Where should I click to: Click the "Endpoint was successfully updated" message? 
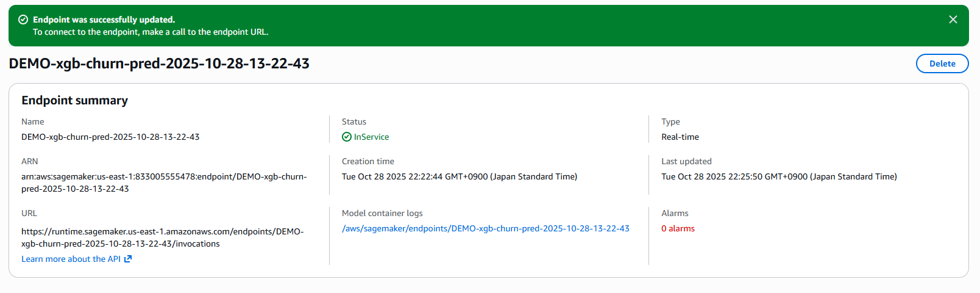point(104,20)
